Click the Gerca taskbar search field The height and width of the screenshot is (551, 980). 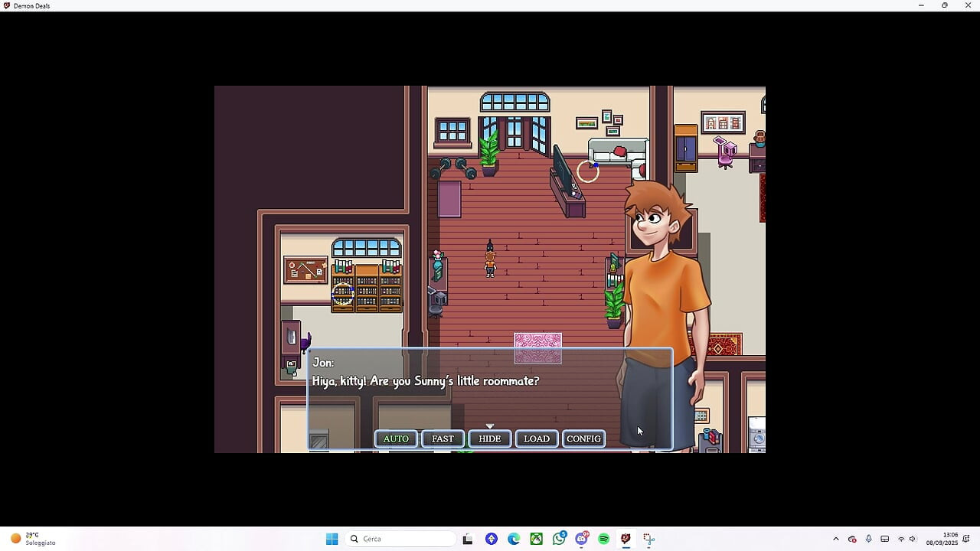pos(401,539)
